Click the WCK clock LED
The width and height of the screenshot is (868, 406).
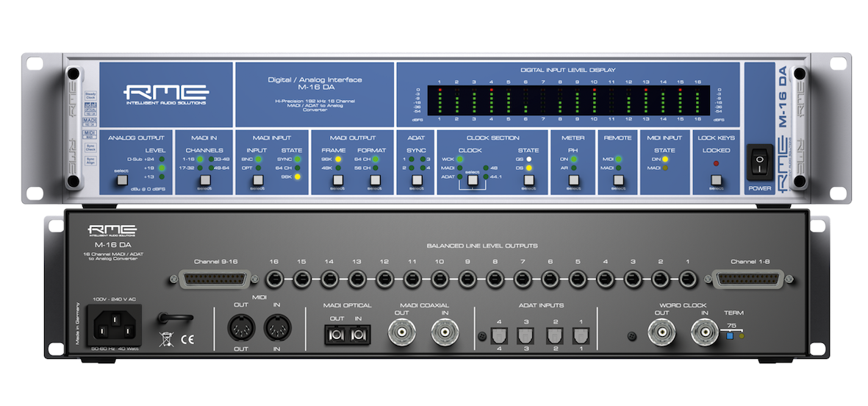pyautogui.click(x=459, y=159)
